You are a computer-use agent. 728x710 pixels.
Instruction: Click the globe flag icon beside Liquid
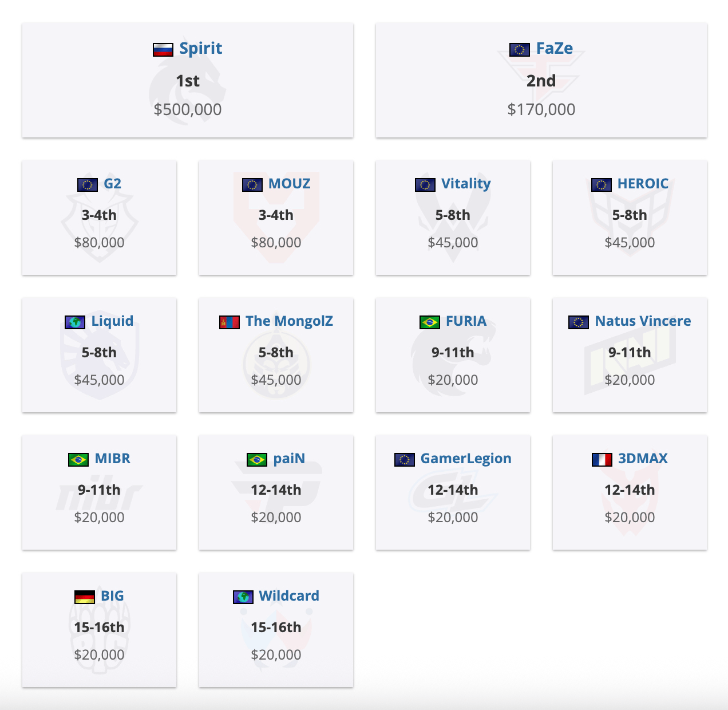pyautogui.click(x=75, y=322)
